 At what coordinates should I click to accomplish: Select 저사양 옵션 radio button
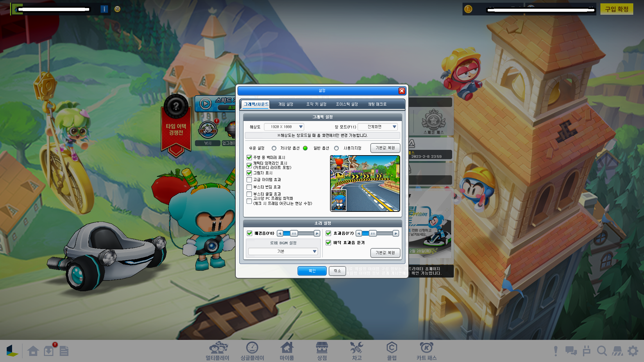click(x=274, y=148)
